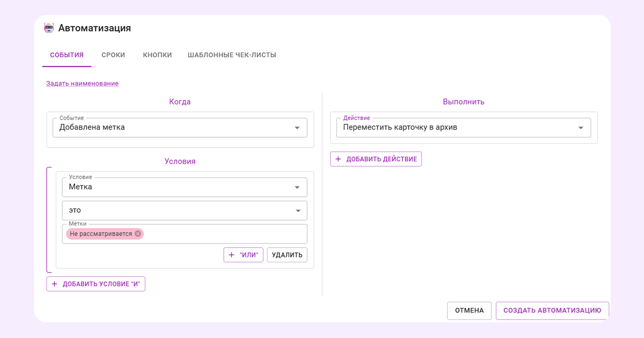644x338 pixels.
Task: Remove the 'Не рассматривается' label chip
Action: tap(138, 234)
